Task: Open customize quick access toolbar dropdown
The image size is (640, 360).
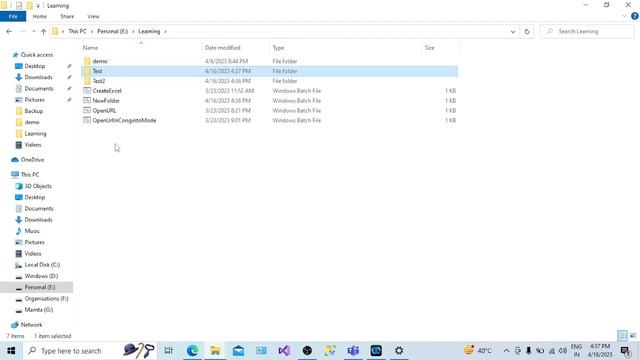Action: click(38, 6)
